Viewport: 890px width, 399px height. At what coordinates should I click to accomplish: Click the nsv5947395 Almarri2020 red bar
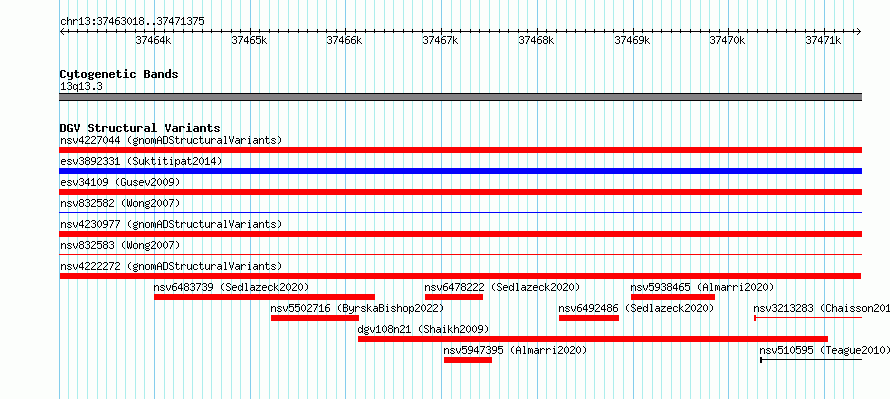tap(468, 360)
